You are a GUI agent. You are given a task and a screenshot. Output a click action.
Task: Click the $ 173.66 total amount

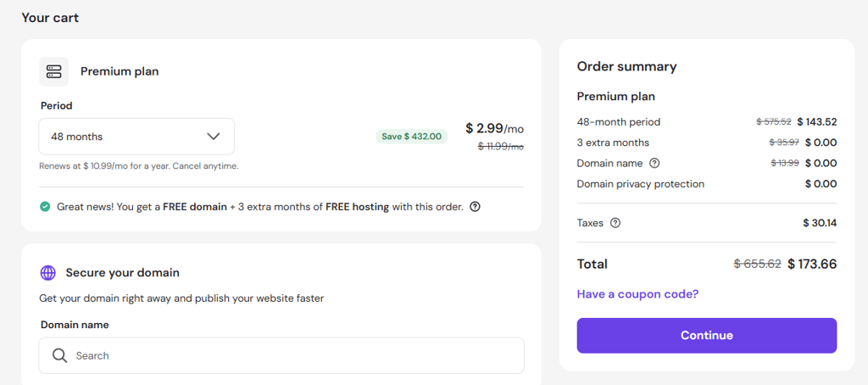(812, 264)
